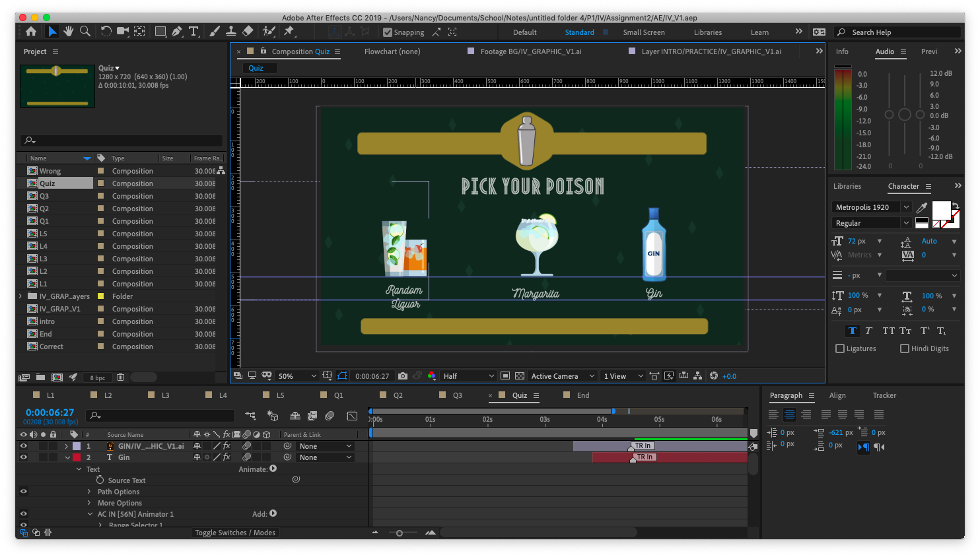The height and width of the screenshot is (557, 980).
Task: Select the Hand tool
Action: coord(68,31)
